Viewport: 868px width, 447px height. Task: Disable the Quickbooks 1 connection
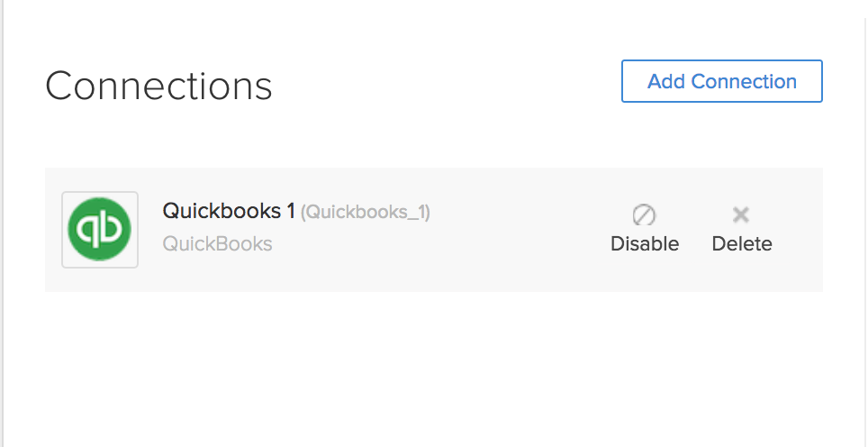point(645,243)
